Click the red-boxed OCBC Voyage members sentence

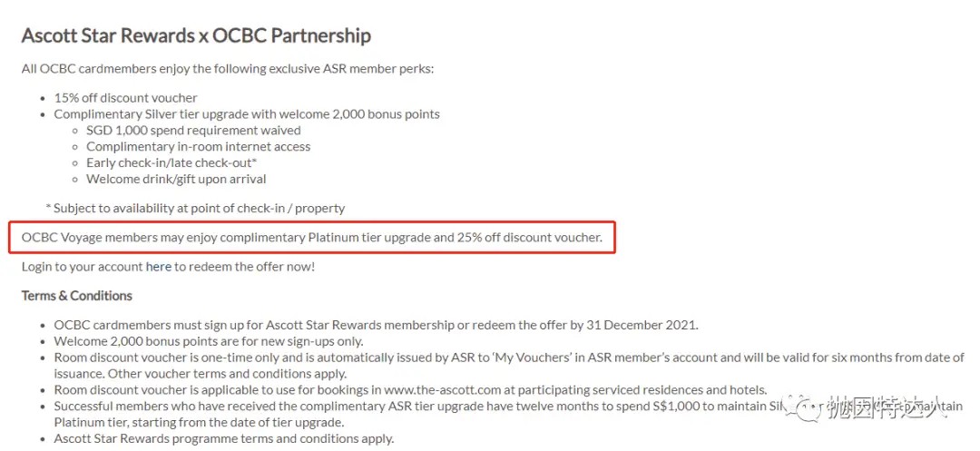coord(312,238)
